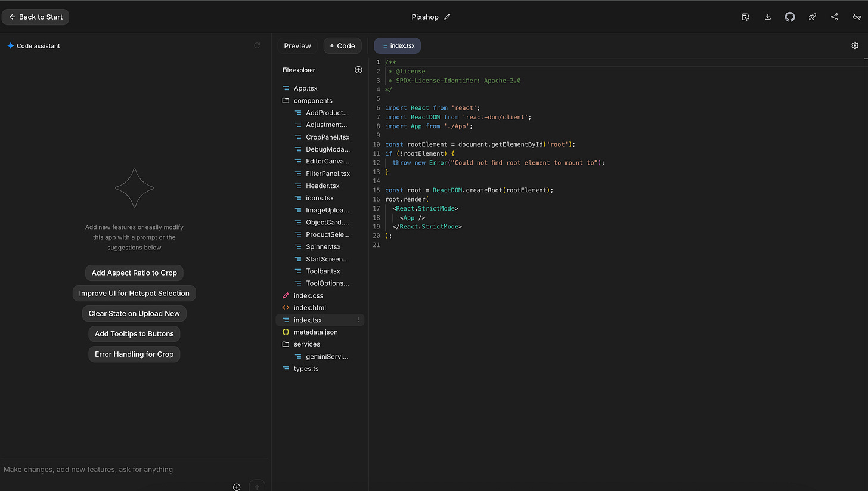
Task: Click the crossed-out key icon at top right
Action: point(857,17)
